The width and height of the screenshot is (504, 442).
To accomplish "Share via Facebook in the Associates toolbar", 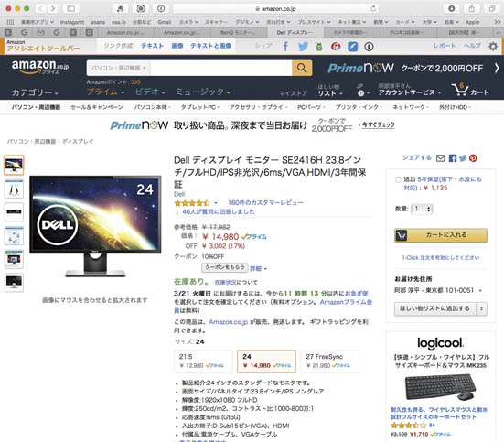I will [285, 47].
